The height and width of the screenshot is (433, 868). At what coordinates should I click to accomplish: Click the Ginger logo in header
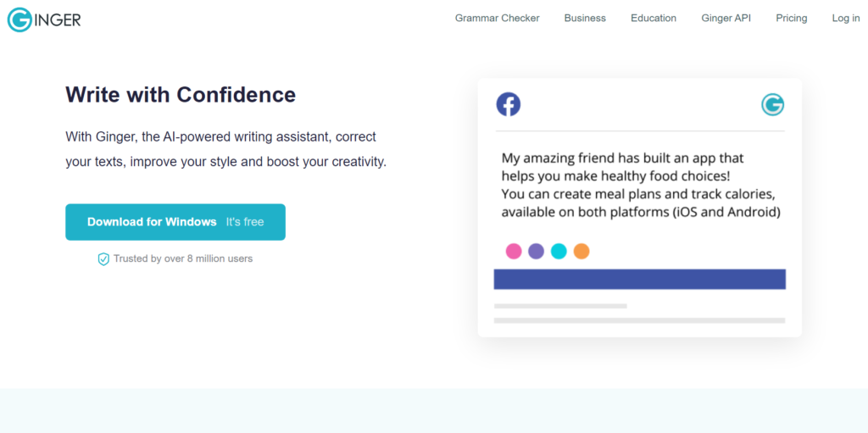pos(44,20)
